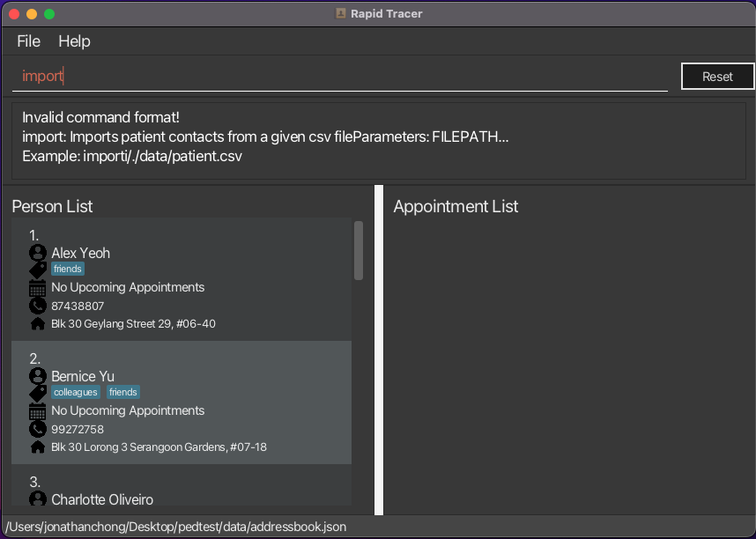The width and height of the screenshot is (756, 539).
Task: Click the tag icon under Alex Yeoh
Action: click(38, 269)
